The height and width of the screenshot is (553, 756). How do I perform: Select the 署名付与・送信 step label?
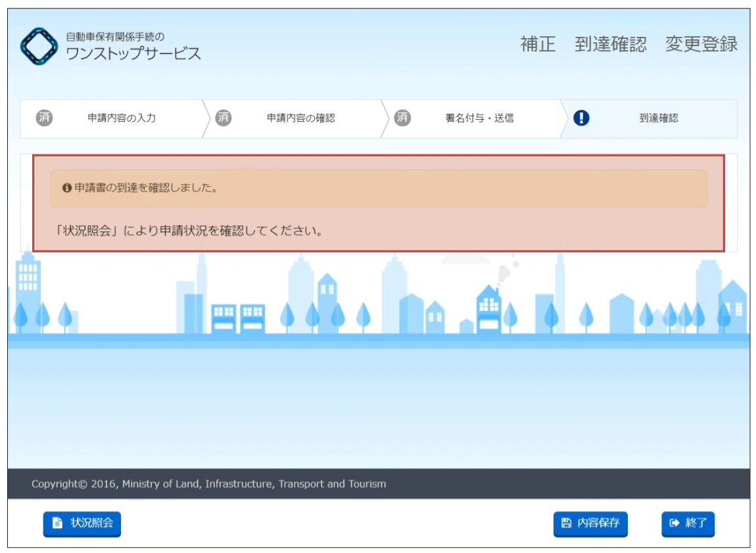tap(479, 118)
